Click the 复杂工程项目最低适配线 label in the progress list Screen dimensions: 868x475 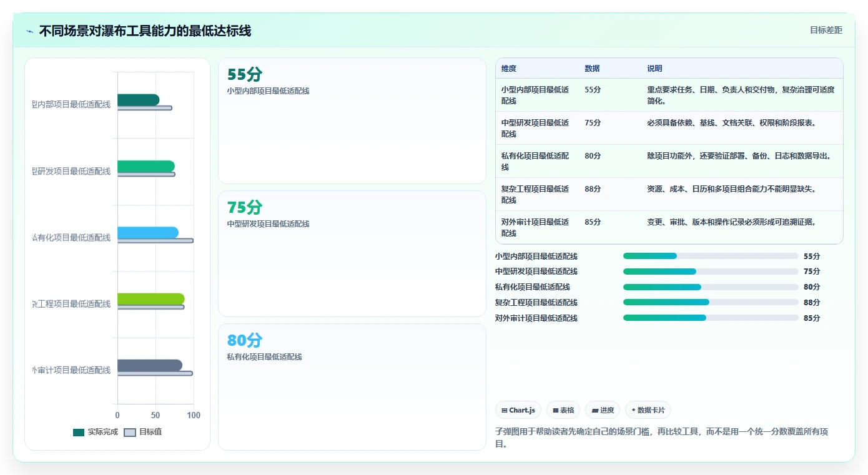click(536, 303)
